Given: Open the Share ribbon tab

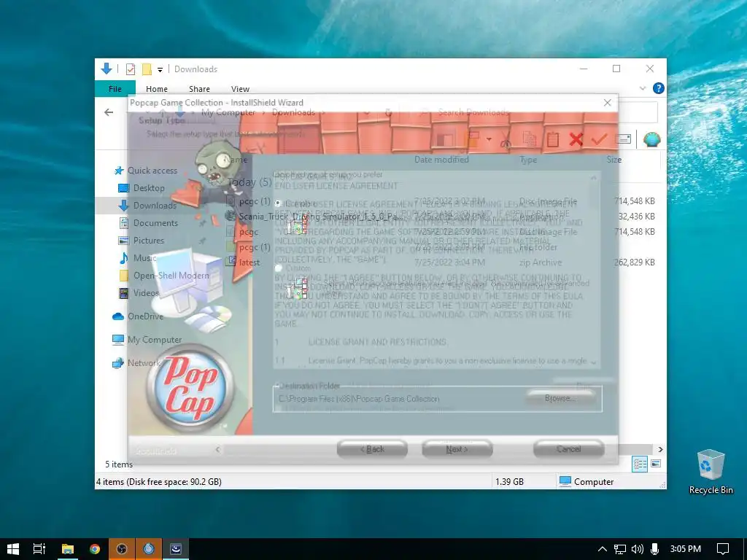Looking at the screenshot, I should [199, 89].
